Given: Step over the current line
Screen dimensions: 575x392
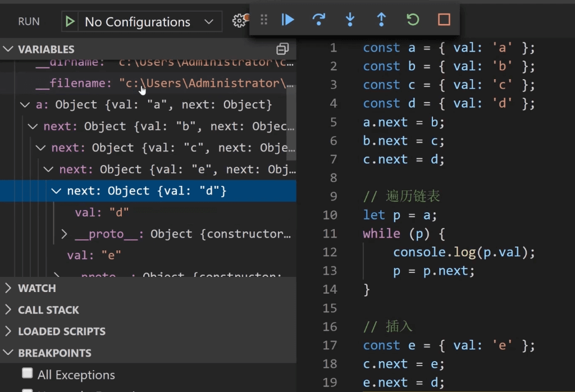Looking at the screenshot, I should coord(319,20).
